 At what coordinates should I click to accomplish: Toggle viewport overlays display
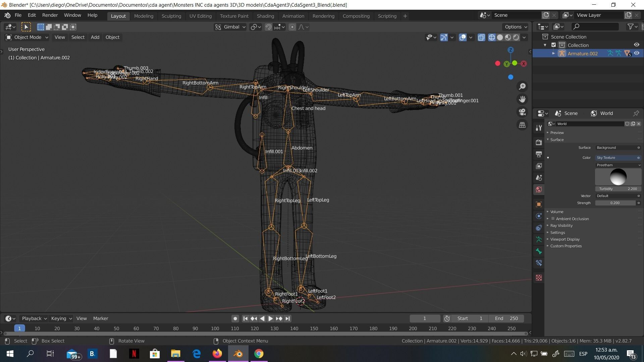click(x=463, y=37)
